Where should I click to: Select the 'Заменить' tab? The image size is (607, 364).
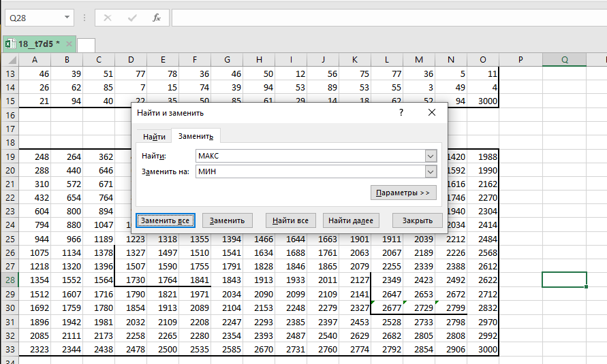pyautogui.click(x=196, y=137)
